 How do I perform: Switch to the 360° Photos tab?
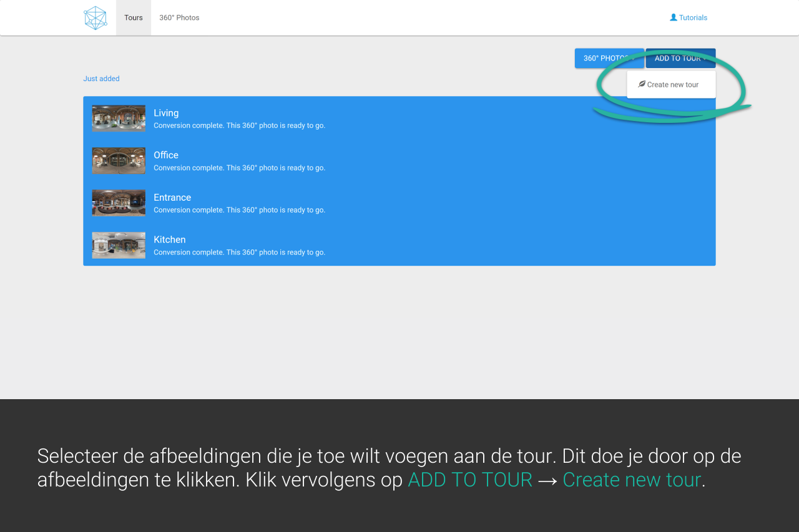[179, 17]
